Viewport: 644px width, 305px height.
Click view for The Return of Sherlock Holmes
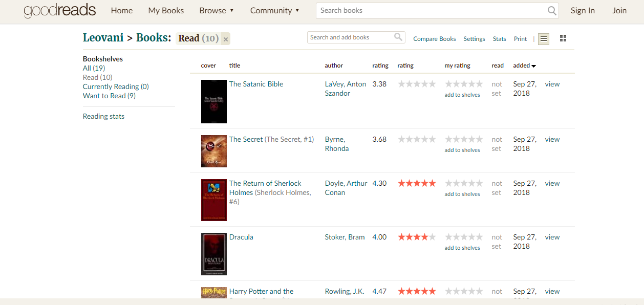(552, 183)
